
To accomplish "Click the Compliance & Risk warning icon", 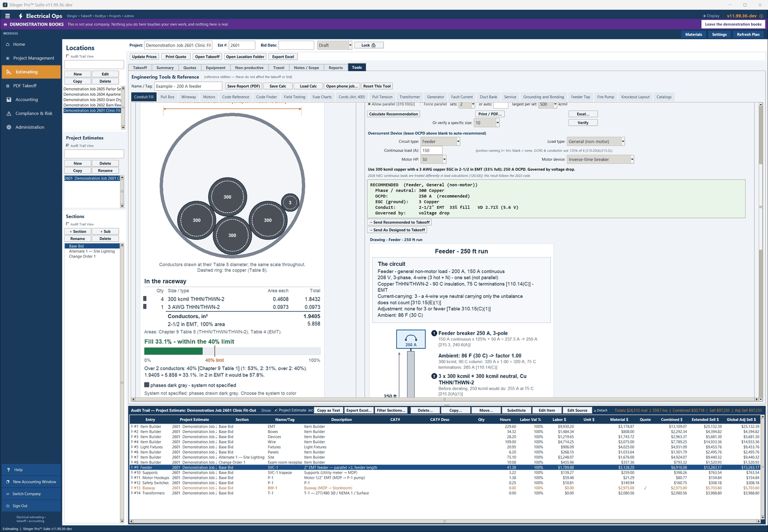I will tap(9, 114).
